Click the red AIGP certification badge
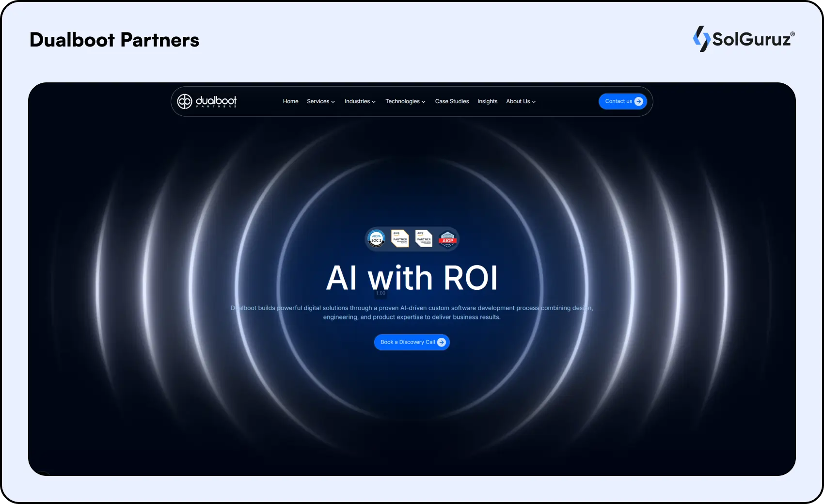This screenshot has height=504, width=824. coord(447,239)
